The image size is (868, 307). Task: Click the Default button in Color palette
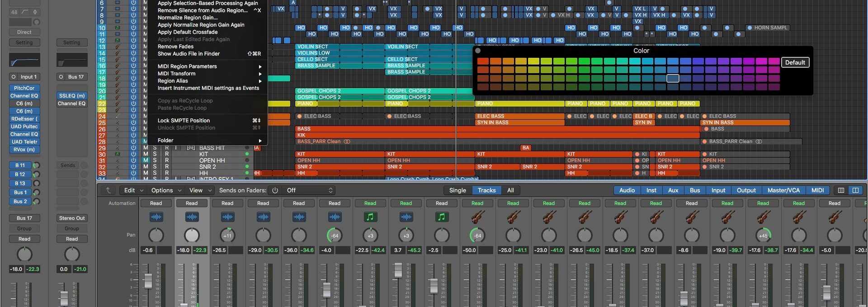pos(795,62)
